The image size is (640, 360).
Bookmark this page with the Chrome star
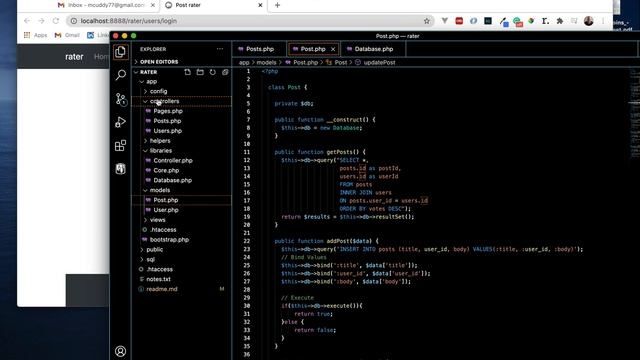tap(427, 21)
